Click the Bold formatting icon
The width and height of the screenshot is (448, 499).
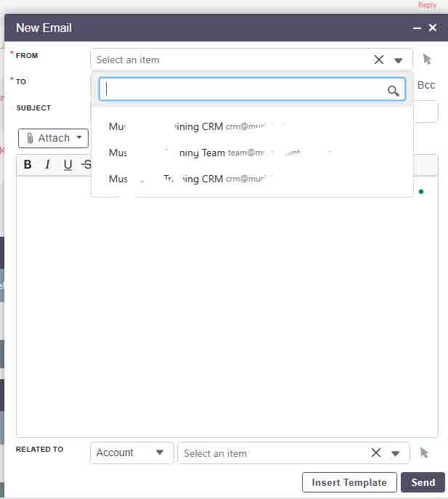point(28,165)
